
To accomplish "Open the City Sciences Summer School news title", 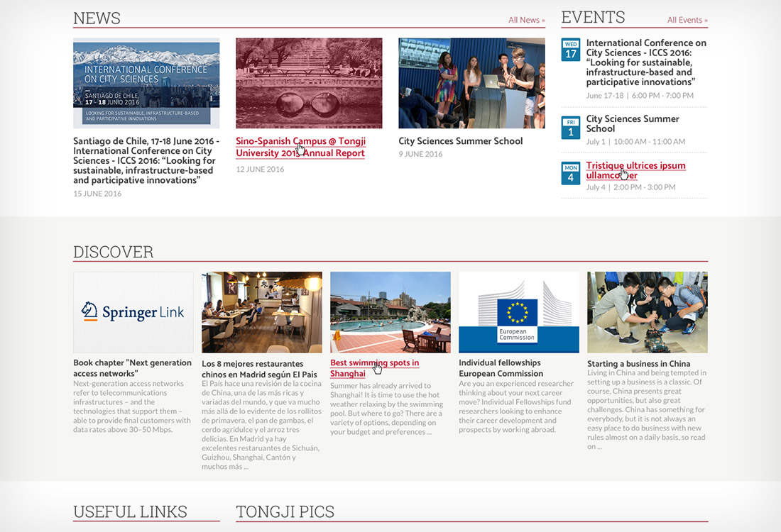I will pos(460,141).
